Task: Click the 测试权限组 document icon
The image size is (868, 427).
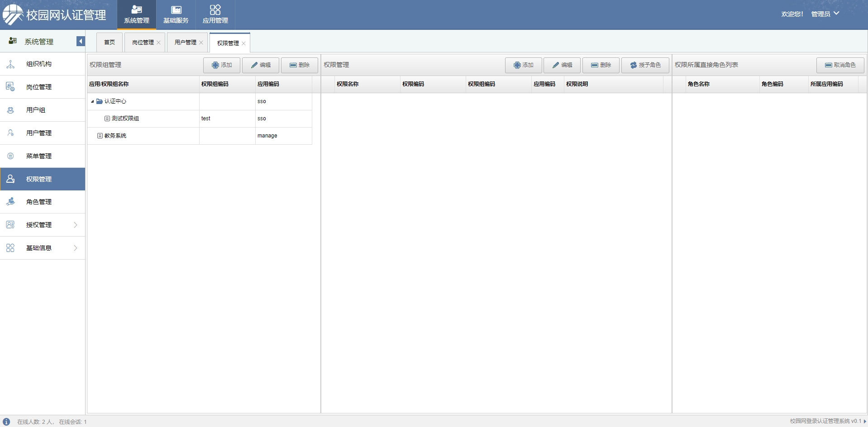Action: tap(107, 119)
